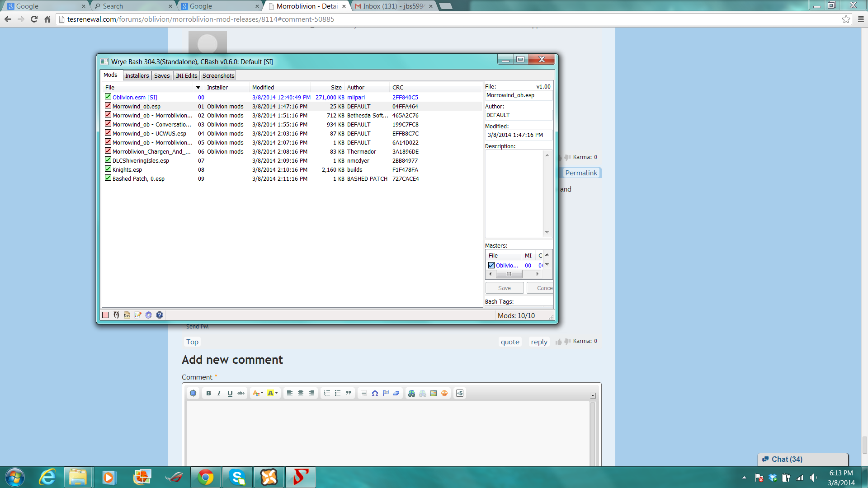Click the mod file name field
Viewport: 868px width, 488px height.
tap(519, 95)
